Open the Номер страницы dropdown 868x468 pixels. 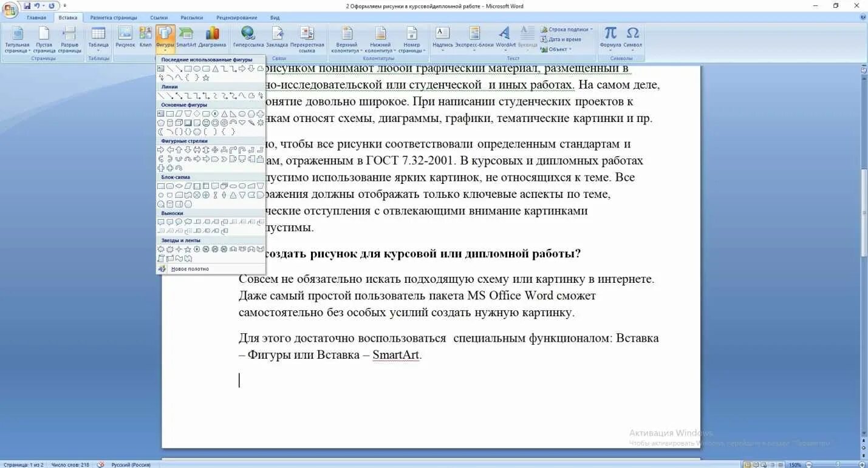[x=411, y=39]
